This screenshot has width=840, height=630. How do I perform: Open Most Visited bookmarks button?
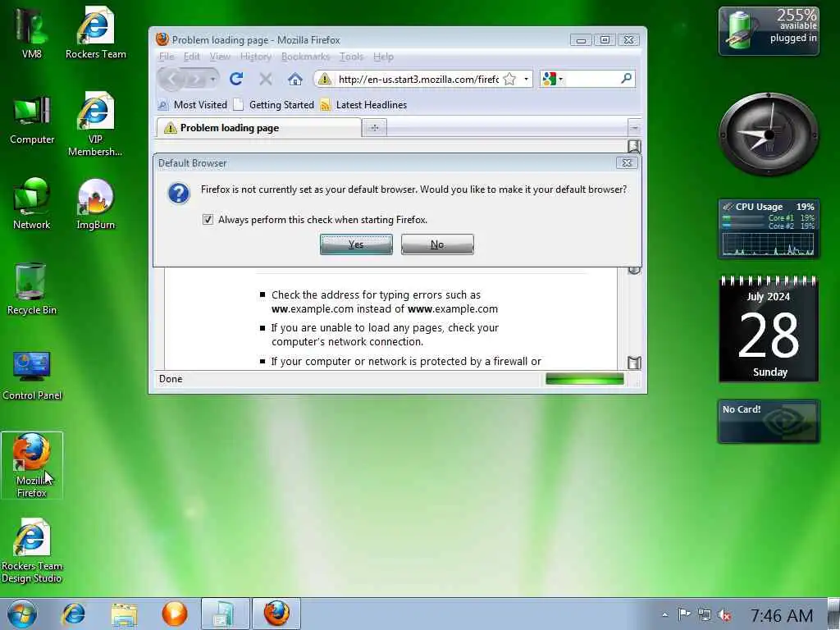click(193, 105)
